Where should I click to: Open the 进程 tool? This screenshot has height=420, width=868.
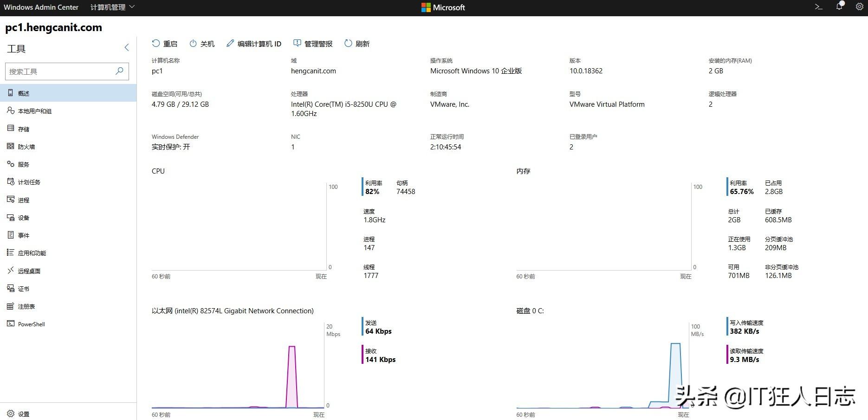[x=68, y=200]
